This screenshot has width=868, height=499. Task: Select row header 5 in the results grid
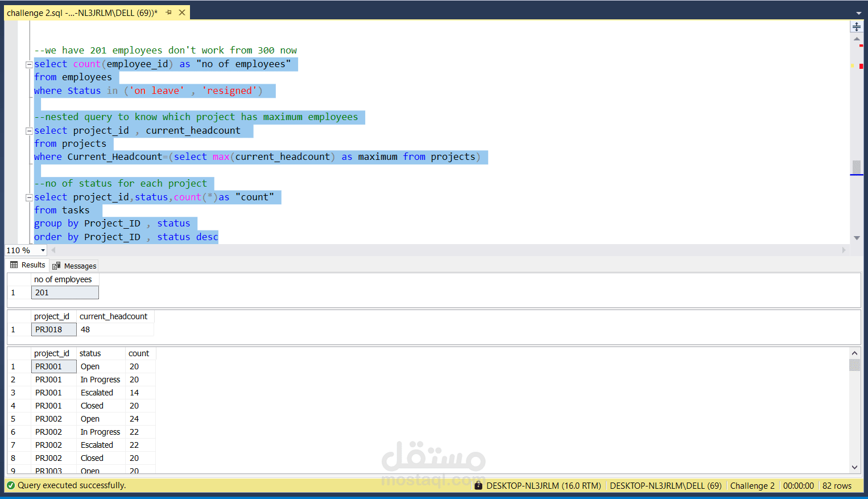[19, 419]
